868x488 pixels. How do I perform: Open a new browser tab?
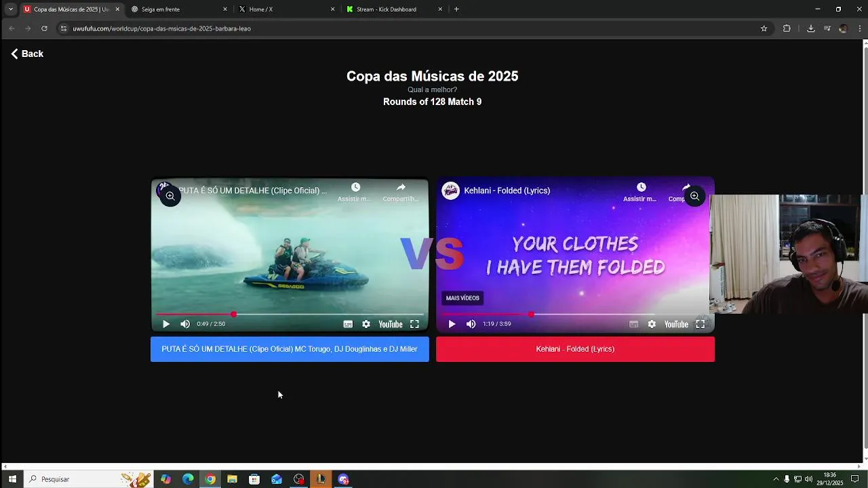456,9
